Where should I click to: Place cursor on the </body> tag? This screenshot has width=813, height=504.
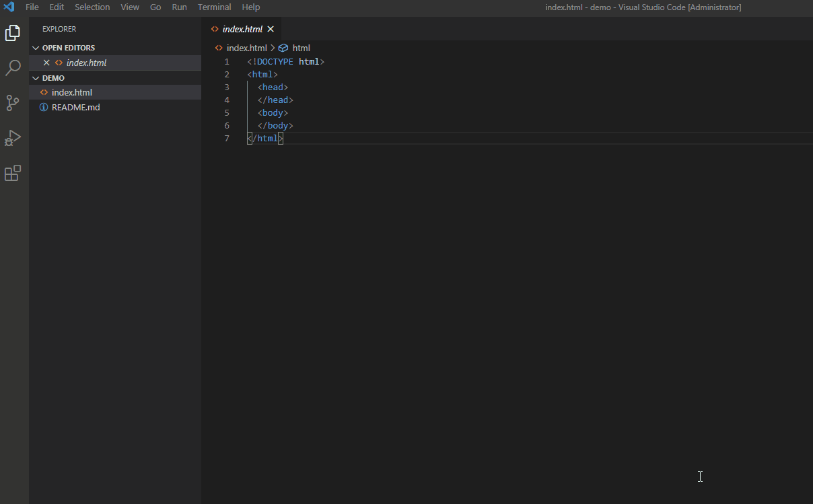[275, 125]
